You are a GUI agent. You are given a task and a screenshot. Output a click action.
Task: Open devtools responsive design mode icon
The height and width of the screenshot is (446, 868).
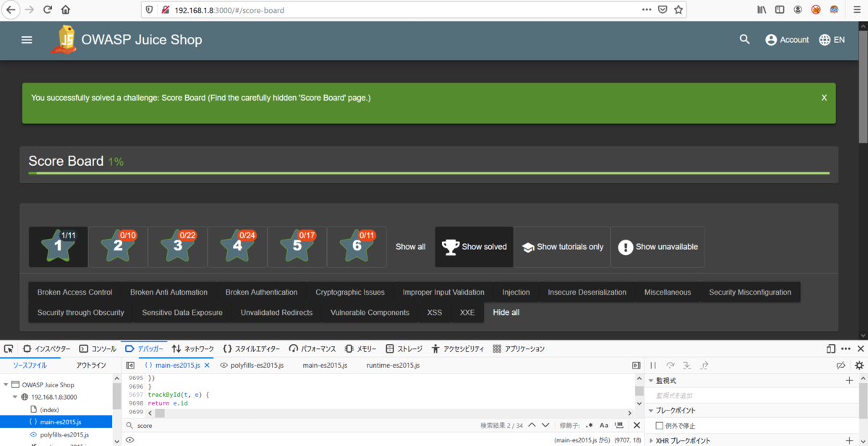click(830, 348)
